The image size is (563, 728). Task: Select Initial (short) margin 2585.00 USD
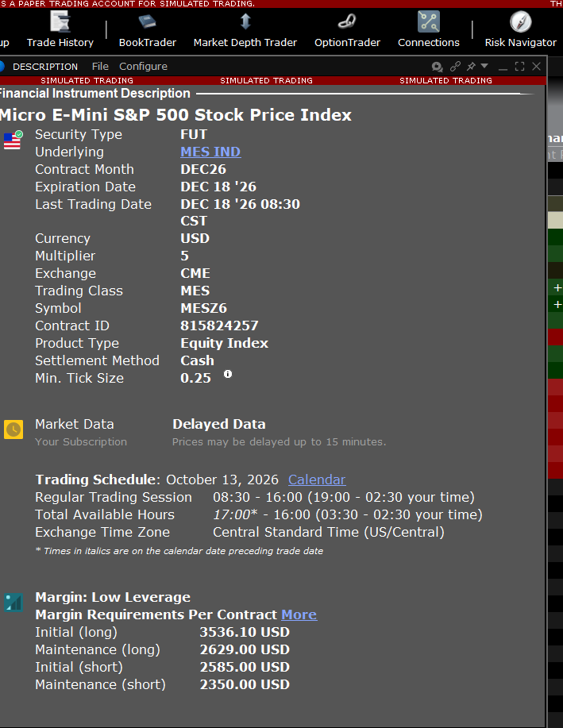click(x=245, y=667)
